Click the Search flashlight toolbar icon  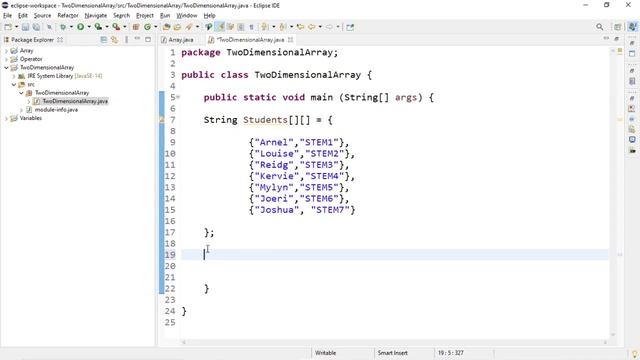click(x=189, y=27)
